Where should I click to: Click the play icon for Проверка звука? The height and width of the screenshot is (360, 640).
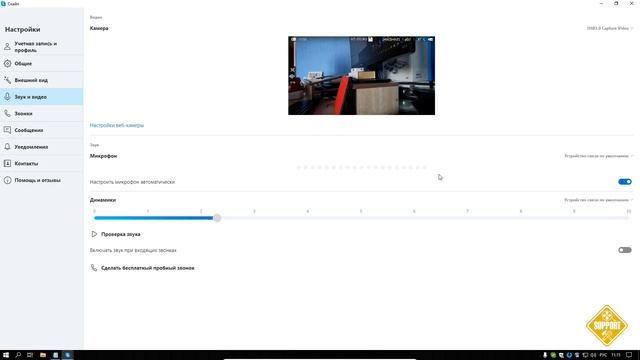tap(94, 234)
